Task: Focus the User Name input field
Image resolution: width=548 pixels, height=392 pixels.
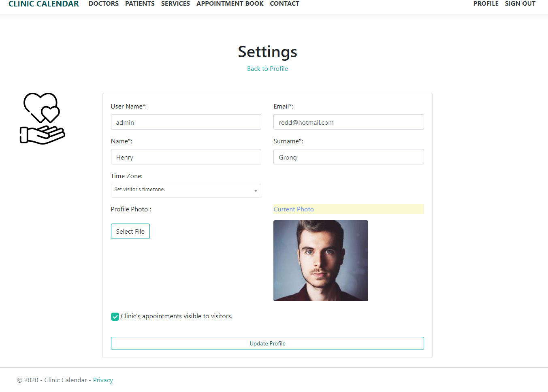Action: (186, 122)
